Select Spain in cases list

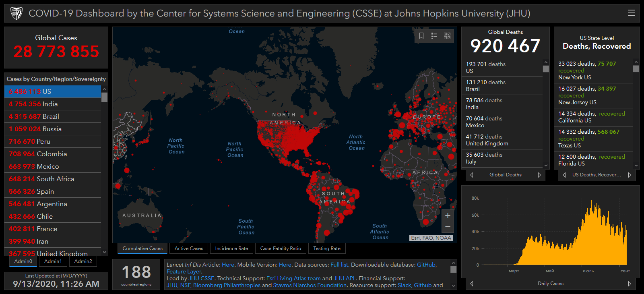tap(53, 191)
